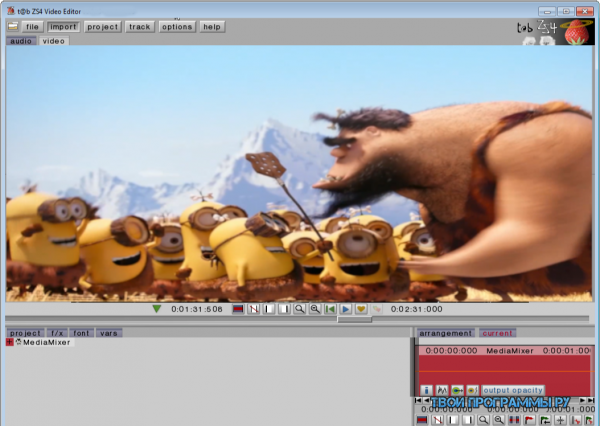Jump to start with green rewind button

(x=330, y=309)
